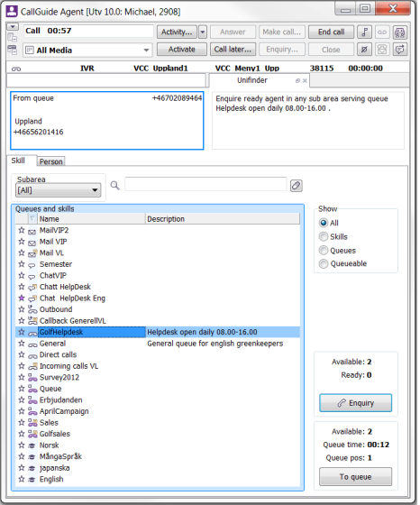Toggle favorite star for Chat HelpDesk Eng

point(22,298)
